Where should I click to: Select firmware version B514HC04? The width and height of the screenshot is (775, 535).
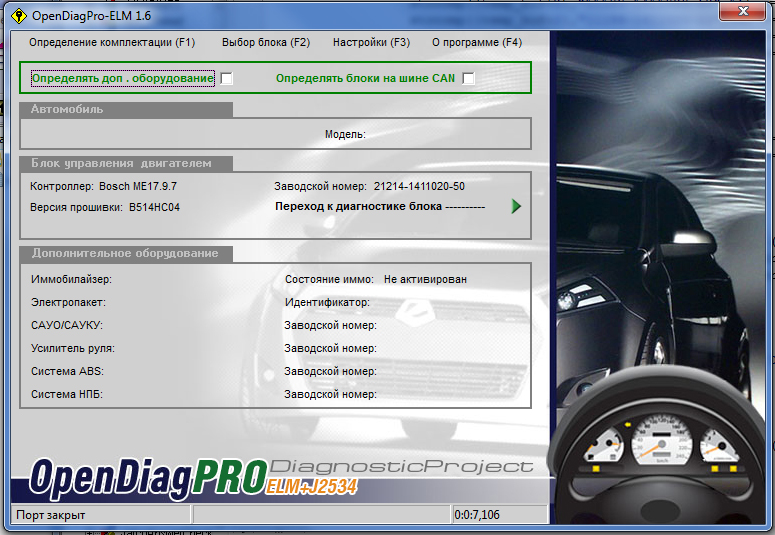[154, 208]
